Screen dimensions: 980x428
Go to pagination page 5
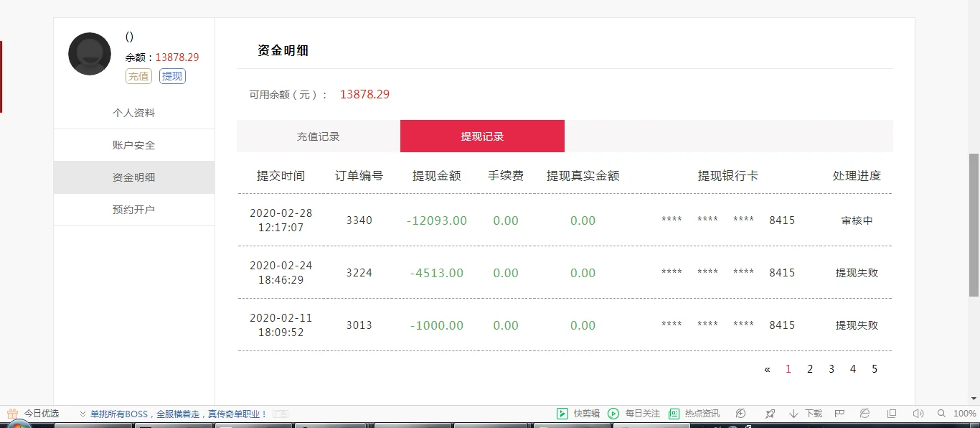(875, 369)
